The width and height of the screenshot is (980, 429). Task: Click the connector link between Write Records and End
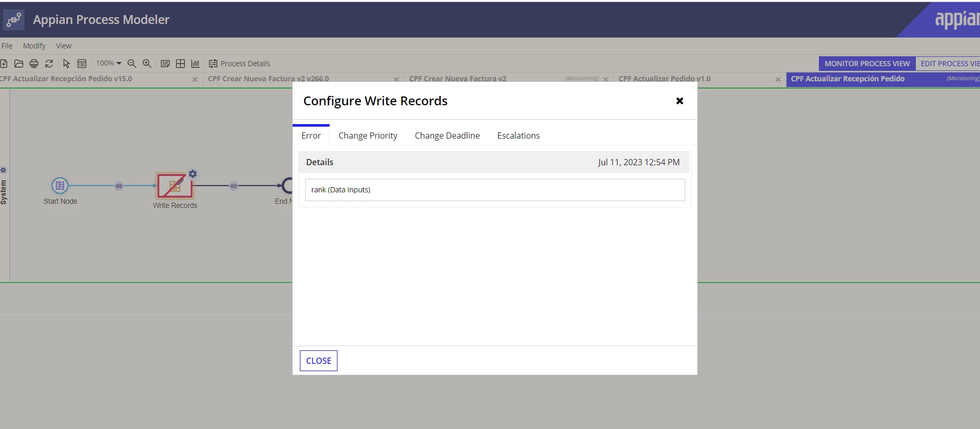tap(234, 186)
